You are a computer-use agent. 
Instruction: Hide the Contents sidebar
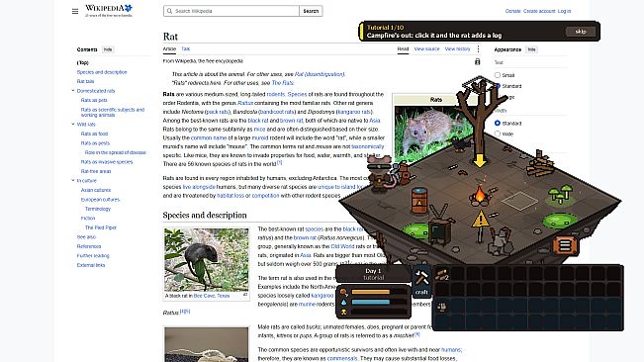click(108, 49)
